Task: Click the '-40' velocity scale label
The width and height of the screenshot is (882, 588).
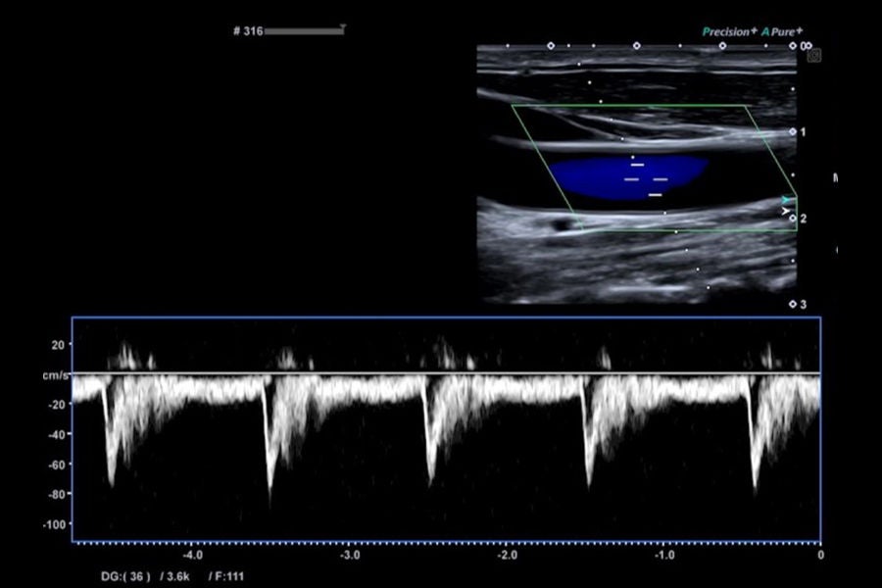Action: pyautogui.click(x=57, y=434)
